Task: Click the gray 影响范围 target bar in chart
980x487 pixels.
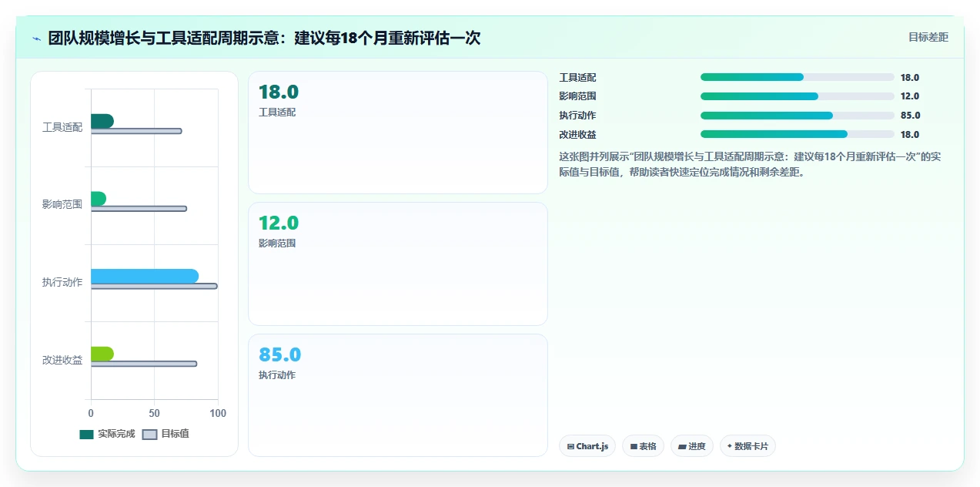Action: tap(139, 209)
